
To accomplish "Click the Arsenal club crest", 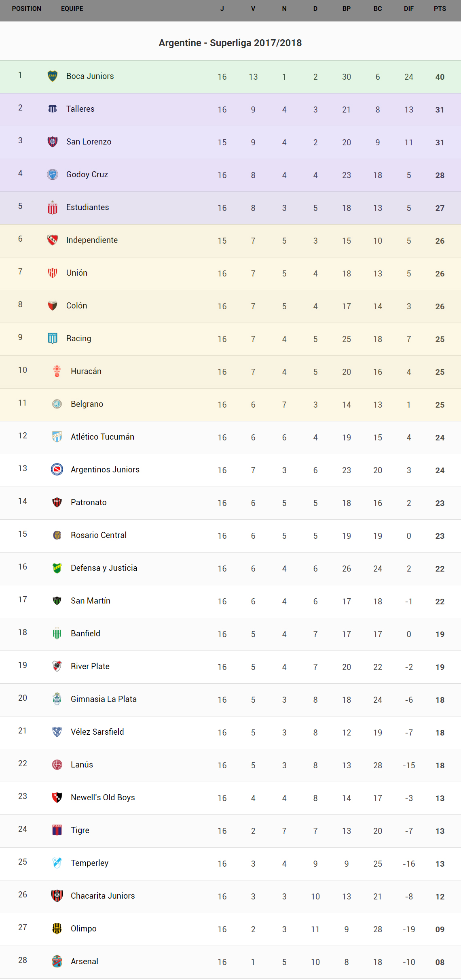I will point(57,961).
